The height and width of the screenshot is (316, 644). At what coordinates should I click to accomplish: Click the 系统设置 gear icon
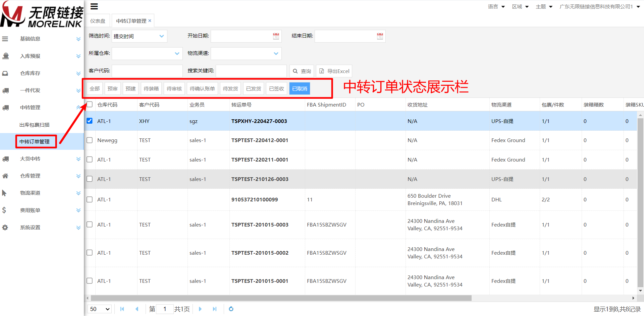click(5, 228)
